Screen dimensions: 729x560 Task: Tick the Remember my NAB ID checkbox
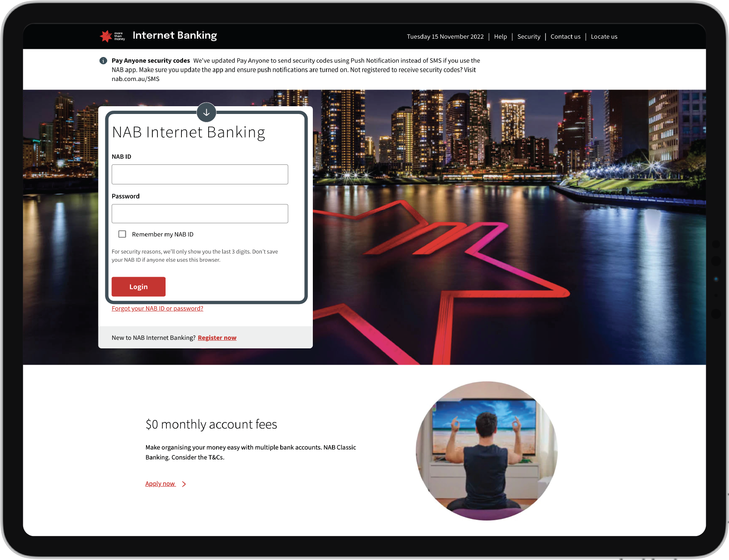click(x=122, y=234)
